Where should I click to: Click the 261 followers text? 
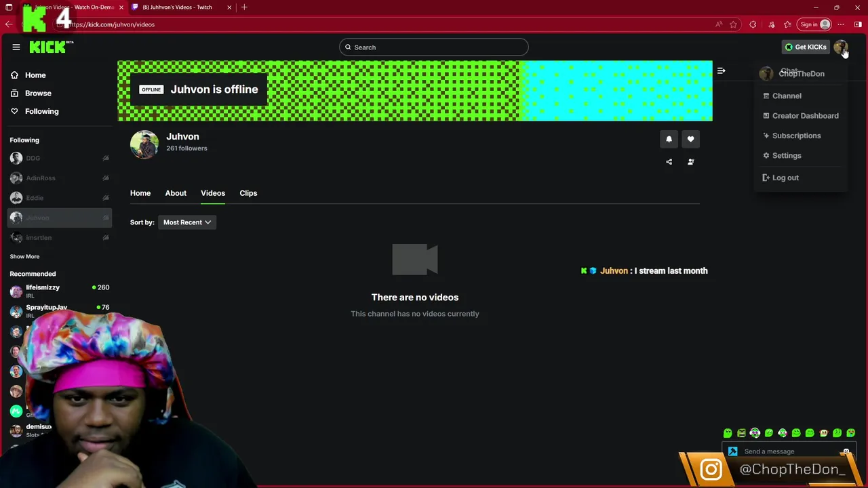[x=186, y=148]
